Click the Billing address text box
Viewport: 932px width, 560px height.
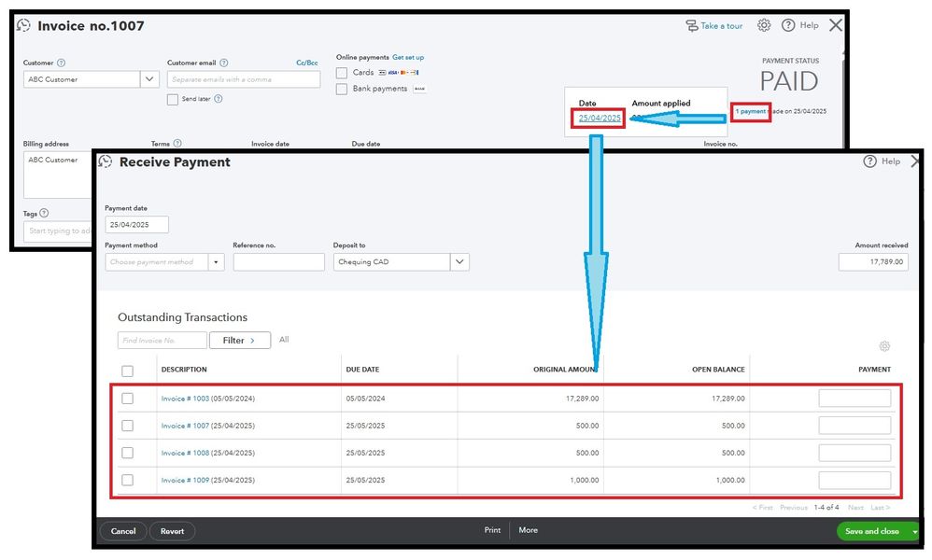[58, 175]
